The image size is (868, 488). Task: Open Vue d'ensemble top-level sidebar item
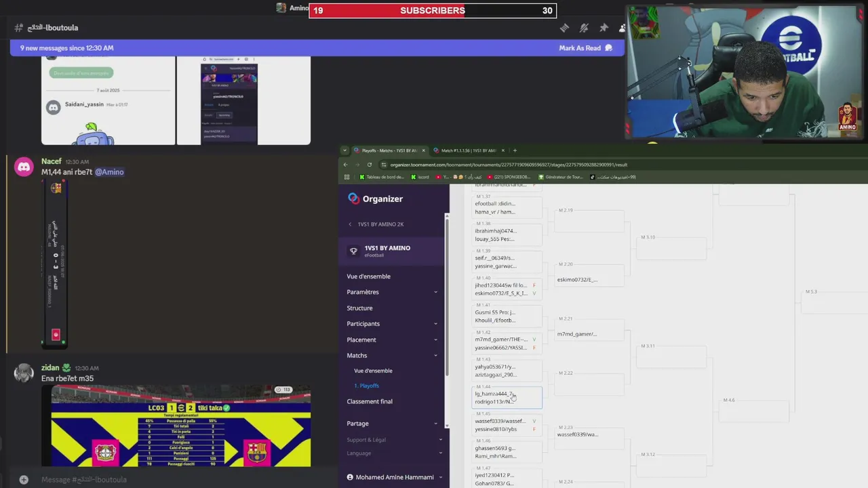point(369,277)
